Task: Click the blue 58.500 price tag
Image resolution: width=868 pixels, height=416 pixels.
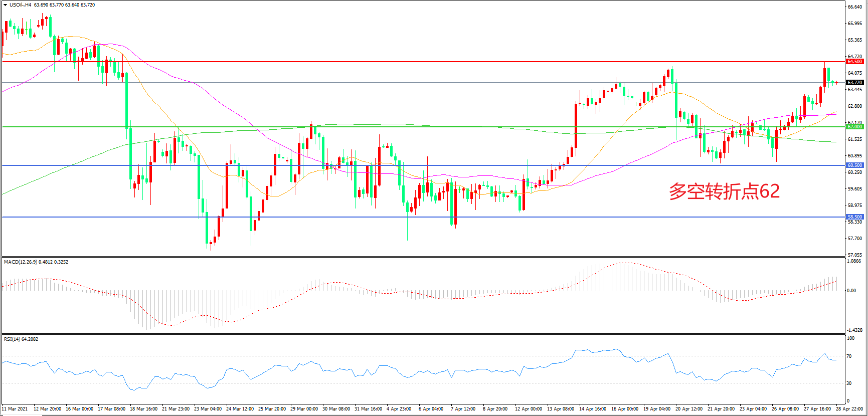Action: click(x=854, y=217)
